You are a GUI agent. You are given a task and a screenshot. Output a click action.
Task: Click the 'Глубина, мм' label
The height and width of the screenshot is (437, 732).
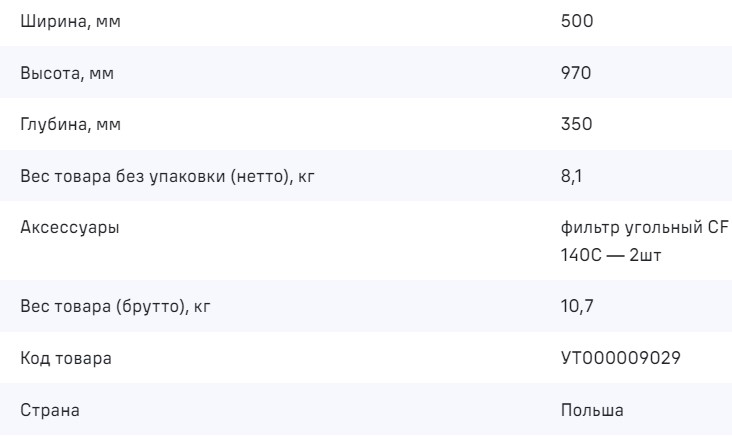pyautogui.click(x=66, y=125)
